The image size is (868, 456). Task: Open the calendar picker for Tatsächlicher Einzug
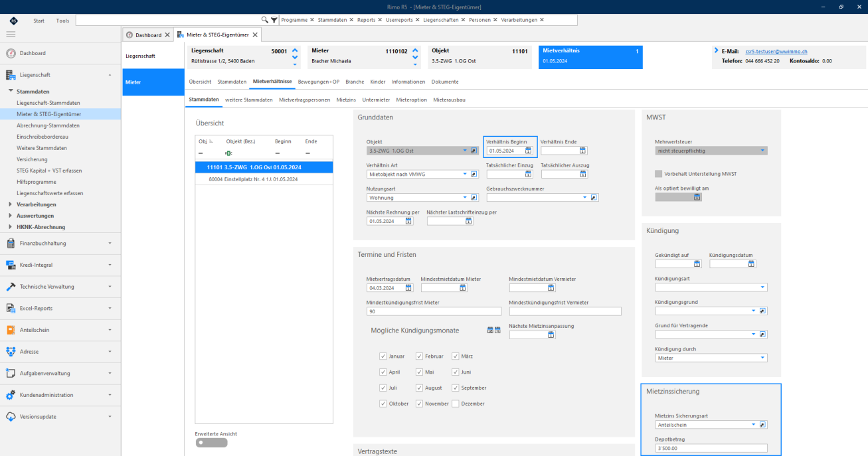point(529,174)
